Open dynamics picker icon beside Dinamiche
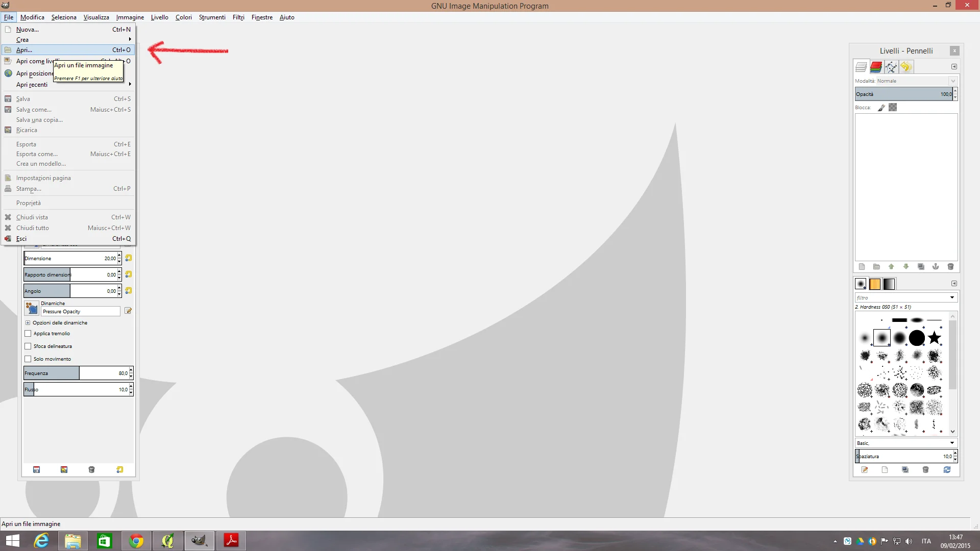Screen dimensions: 980x551 32,308
